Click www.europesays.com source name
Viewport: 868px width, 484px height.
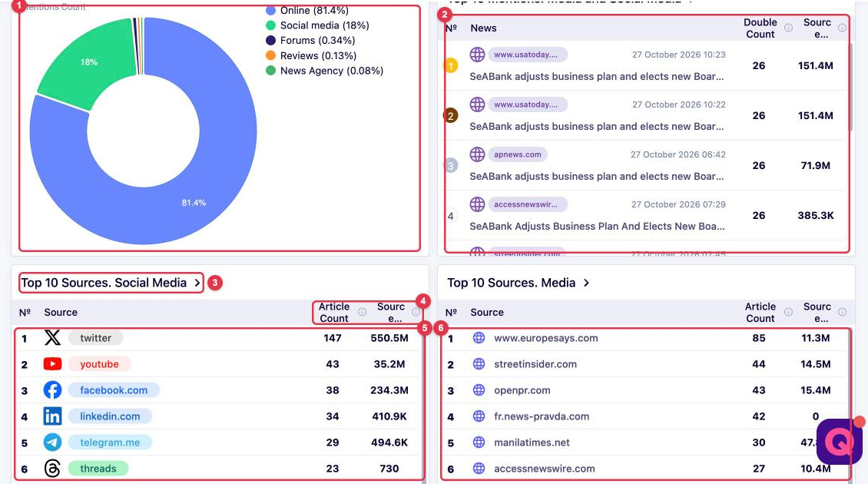click(546, 338)
